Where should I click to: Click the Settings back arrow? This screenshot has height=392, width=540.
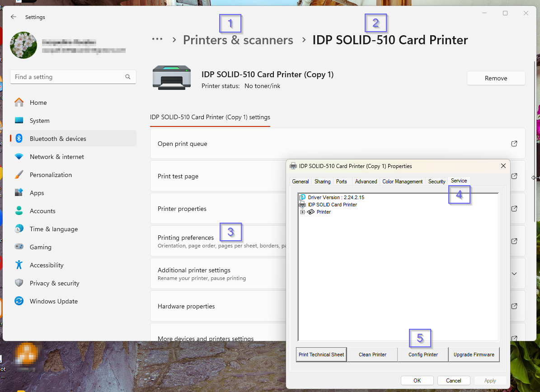14,17
